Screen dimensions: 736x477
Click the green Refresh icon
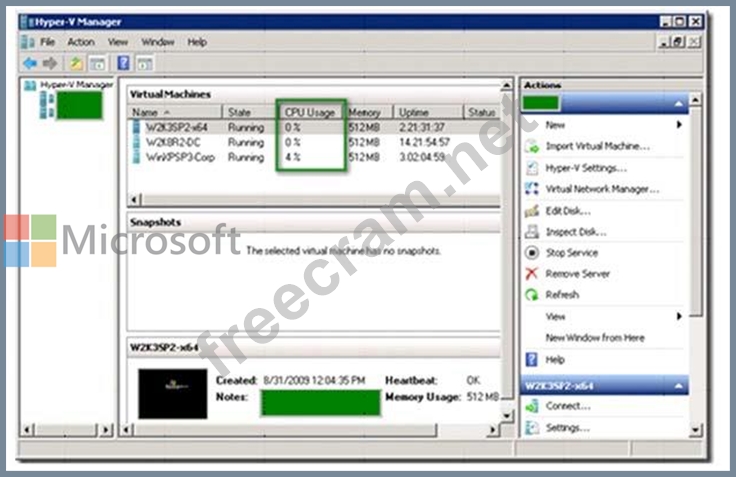[x=532, y=294]
